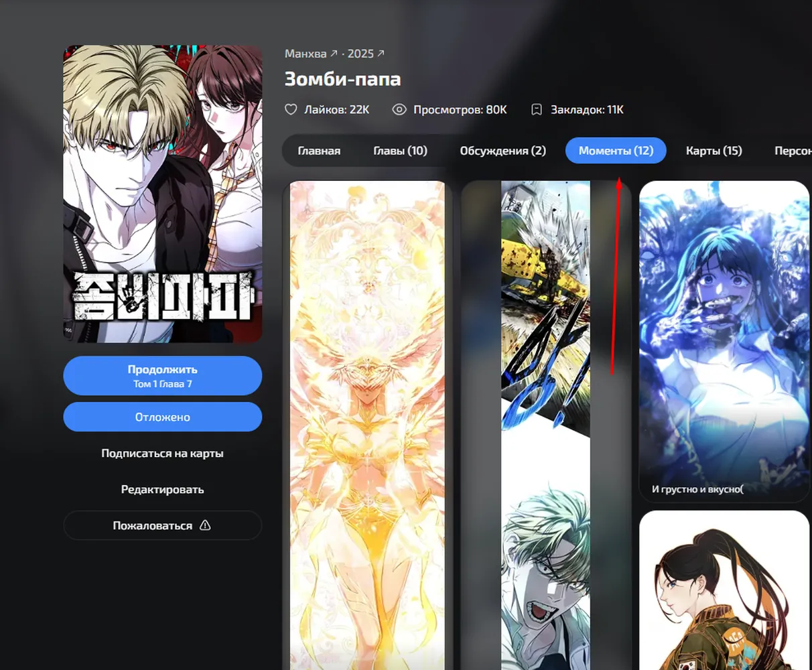Click the warning triangle icon in Пожаловаться
Viewport: 812px width, 670px height.
click(x=205, y=525)
